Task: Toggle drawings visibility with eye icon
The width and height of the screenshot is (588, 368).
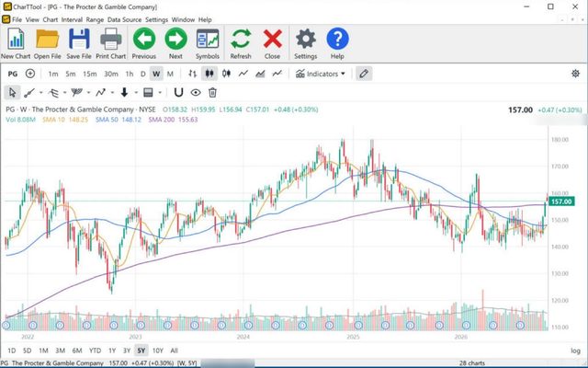Action: (x=196, y=92)
